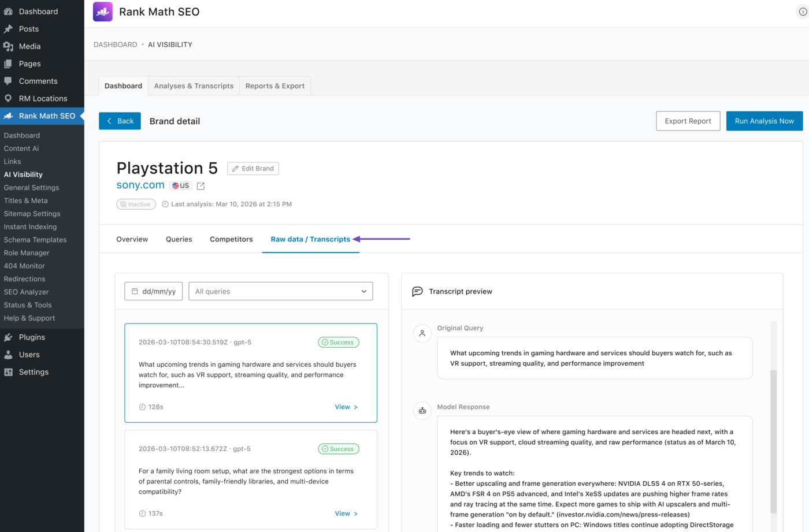809x532 pixels.
Task: Click the DASHBOARD breadcrumb link
Action: (x=116, y=44)
